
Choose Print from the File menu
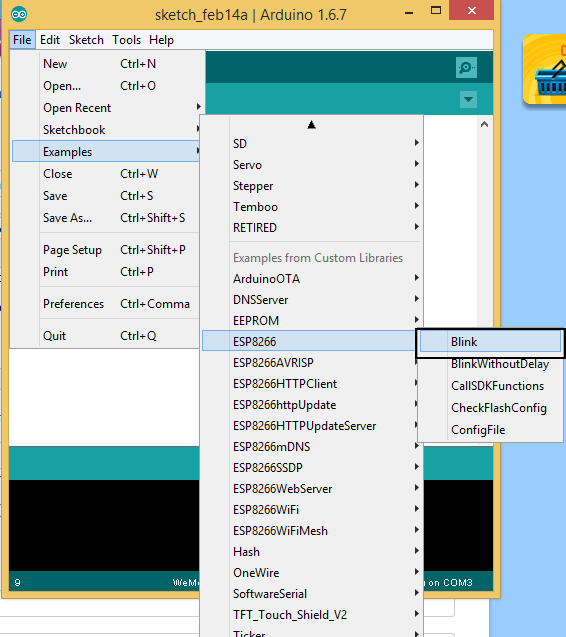[106, 271]
